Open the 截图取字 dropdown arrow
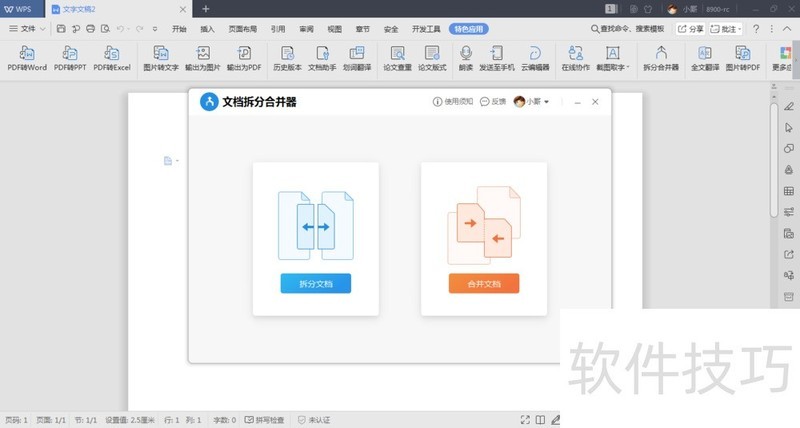 (x=628, y=67)
